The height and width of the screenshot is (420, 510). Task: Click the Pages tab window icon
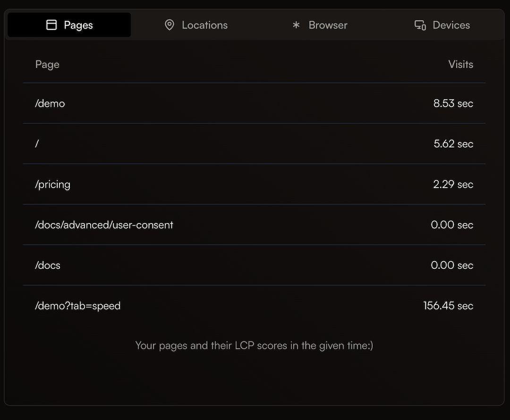point(51,25)
